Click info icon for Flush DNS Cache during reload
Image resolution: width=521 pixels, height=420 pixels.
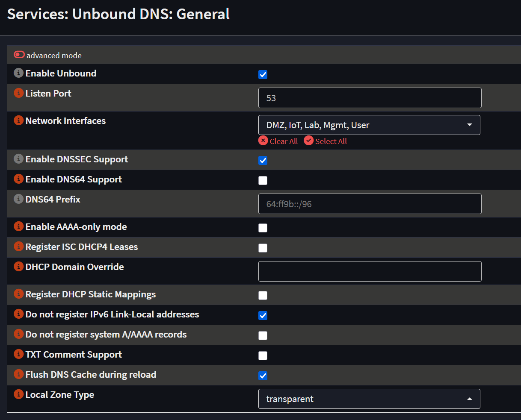[18, 373]
